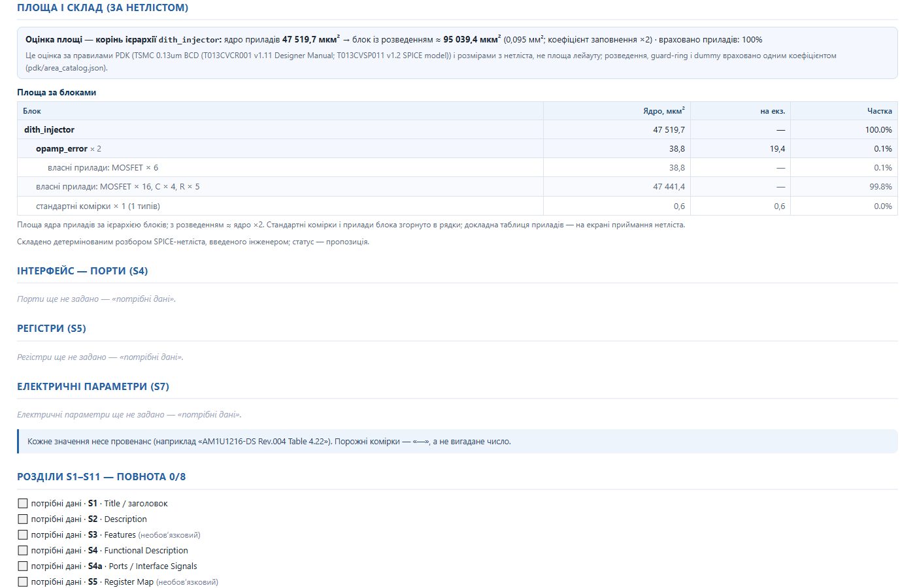Click the 'Ядро, мкм²' column header
Screen dimensions: 915x588
(x=617, y=111)
